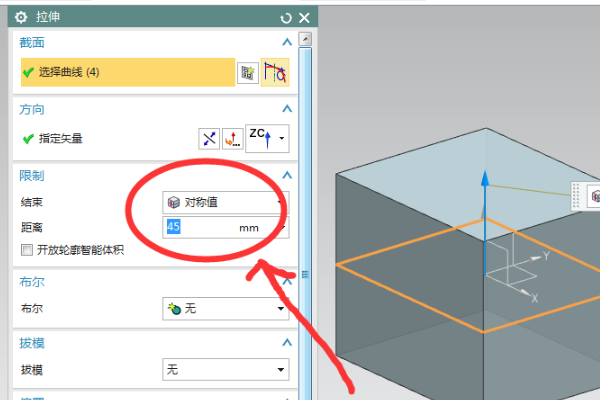
Task: Open the vector dialog icon
Action: pyautogui.click(x=232, y=139)
